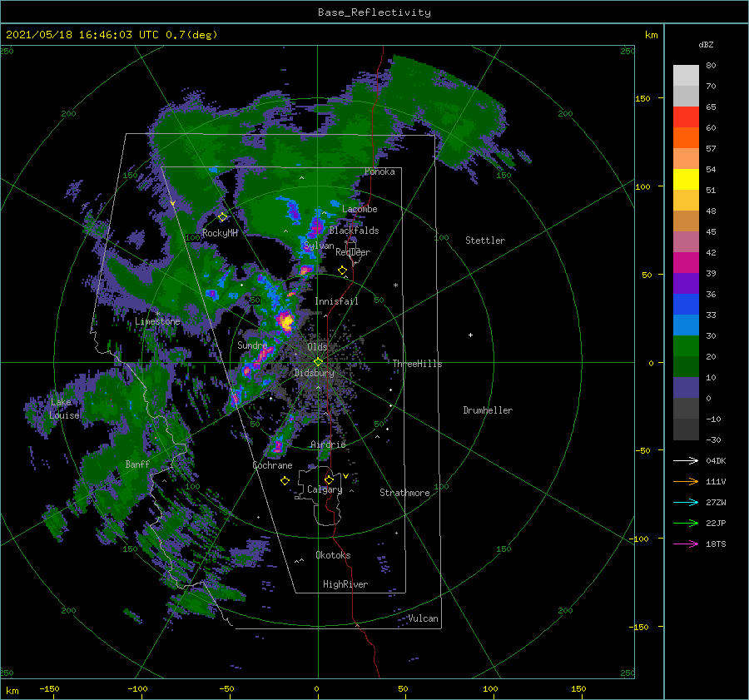Viewport: 749px width, 700px height.
Task: Select the light gray 70-80 dBZ swatch
Action: click(x=686, y=76)
